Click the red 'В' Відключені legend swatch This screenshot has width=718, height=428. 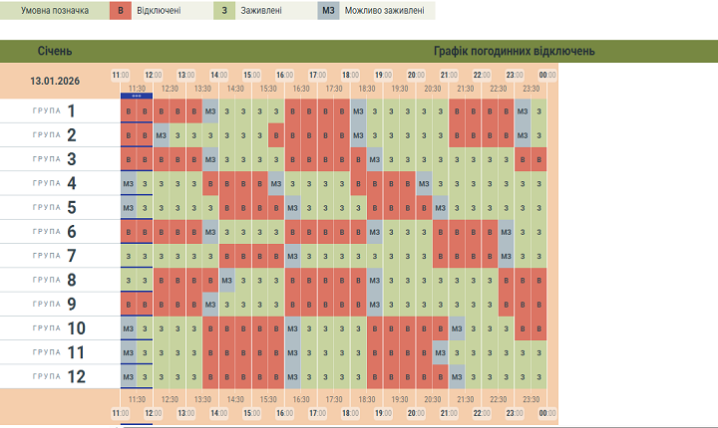[x=122, y=12]
